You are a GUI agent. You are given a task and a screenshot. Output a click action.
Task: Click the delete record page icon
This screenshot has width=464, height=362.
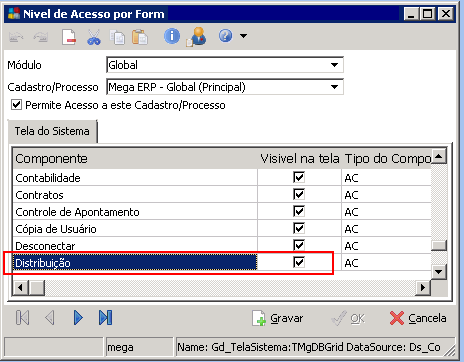click(x=69, y=36)
